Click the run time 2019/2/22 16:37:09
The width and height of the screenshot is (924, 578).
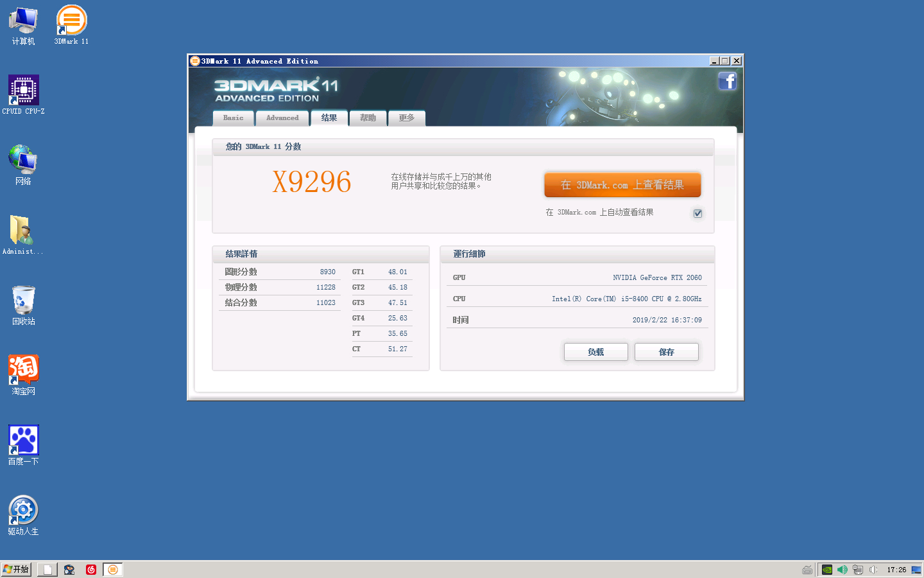pyautogui.click(x=667, y=320)
